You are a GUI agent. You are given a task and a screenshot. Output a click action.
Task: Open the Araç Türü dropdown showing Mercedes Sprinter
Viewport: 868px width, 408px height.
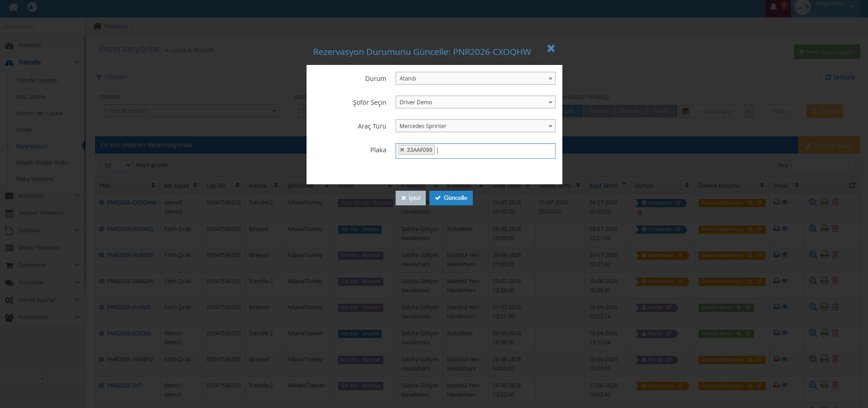coord(475,126)
